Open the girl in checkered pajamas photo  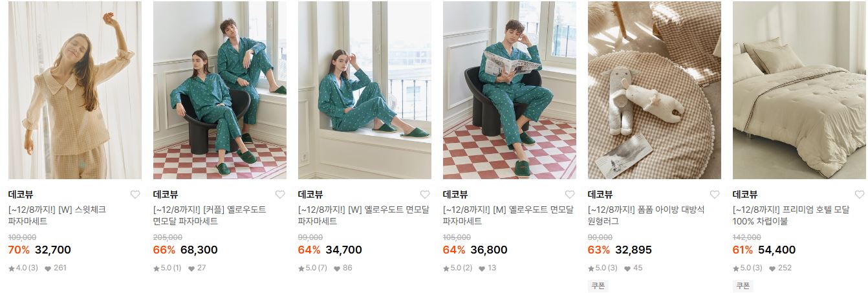(x=75, y=90)
